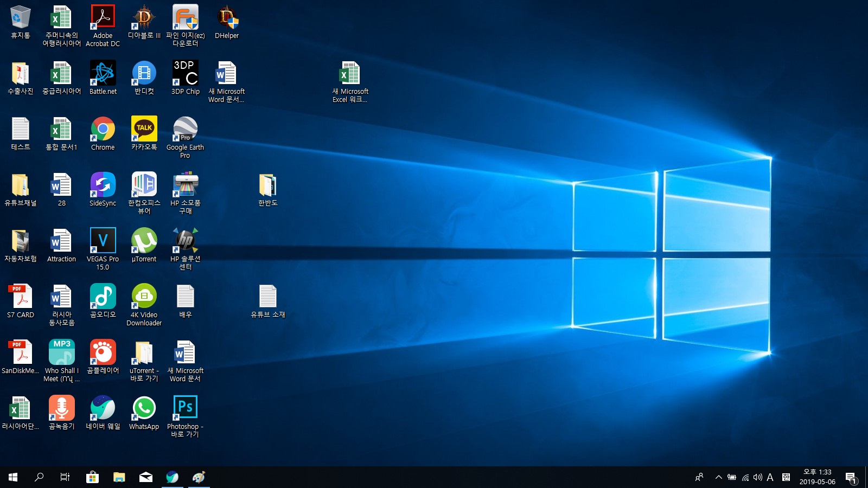Click the WhatsApp desktop icon

(144, 413)
